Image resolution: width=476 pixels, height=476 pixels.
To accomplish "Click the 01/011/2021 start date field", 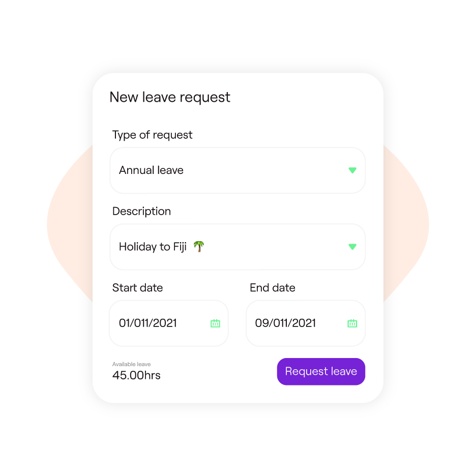I will point(169,323).
